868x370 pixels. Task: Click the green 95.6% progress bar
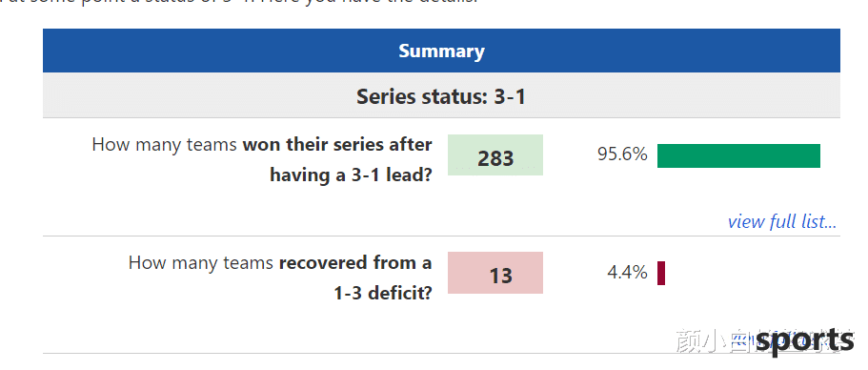tap(738, 155)
